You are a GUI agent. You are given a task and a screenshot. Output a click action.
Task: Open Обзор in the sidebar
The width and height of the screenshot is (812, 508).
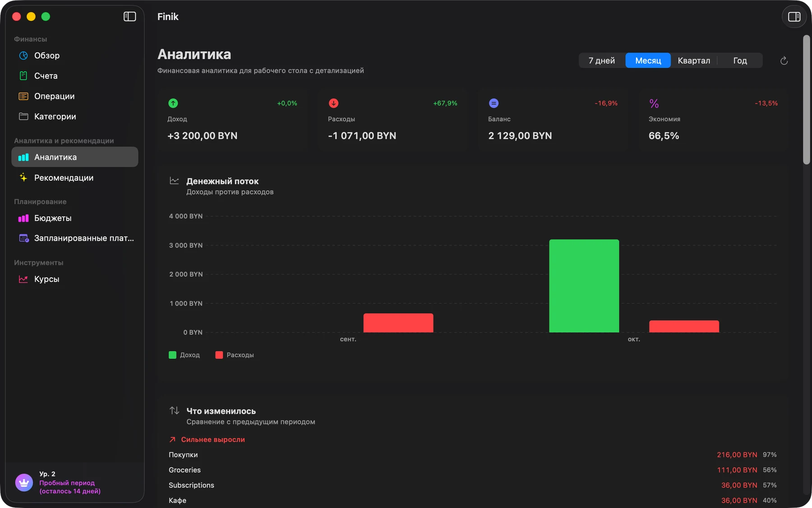(x=75, y=56)
